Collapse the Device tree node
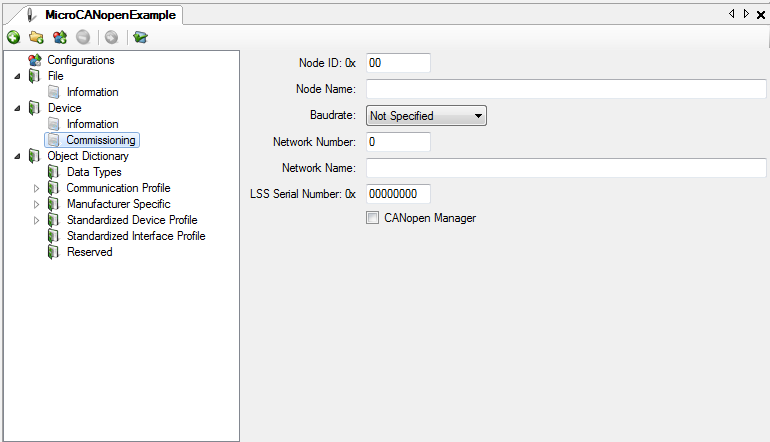This screenshot has width=770, height=442. [x=17, y=108]
